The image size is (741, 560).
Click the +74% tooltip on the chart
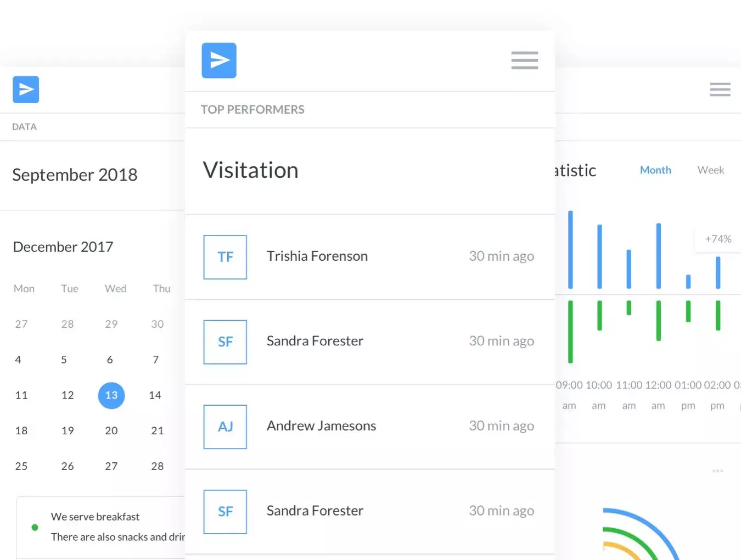point(718,239)
